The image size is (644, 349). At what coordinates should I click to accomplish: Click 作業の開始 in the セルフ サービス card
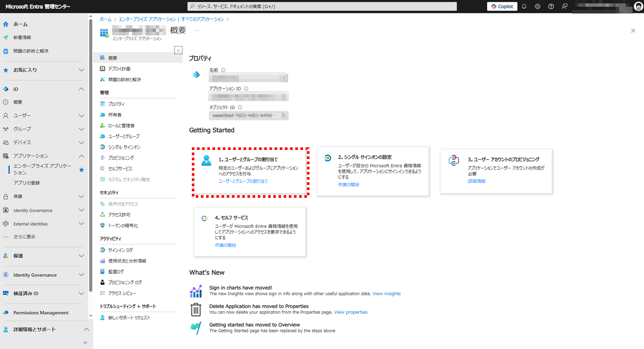[x=225, y=245]
